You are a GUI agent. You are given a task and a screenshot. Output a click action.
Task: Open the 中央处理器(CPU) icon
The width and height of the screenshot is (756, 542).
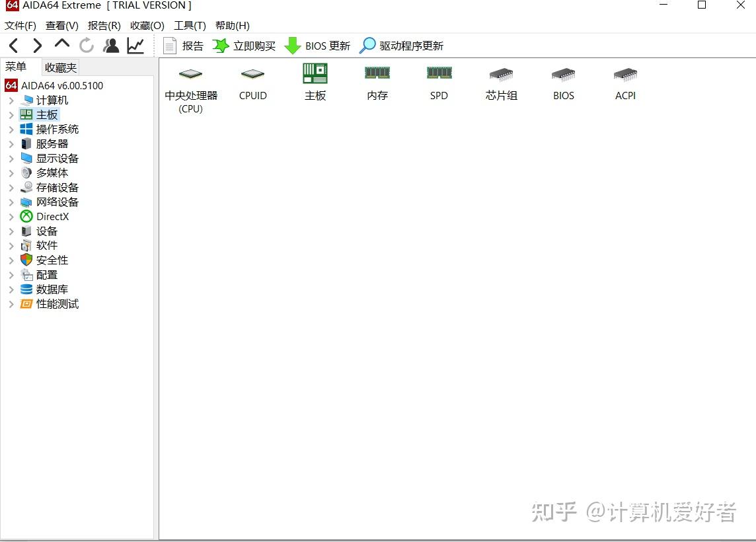(191, 89)
